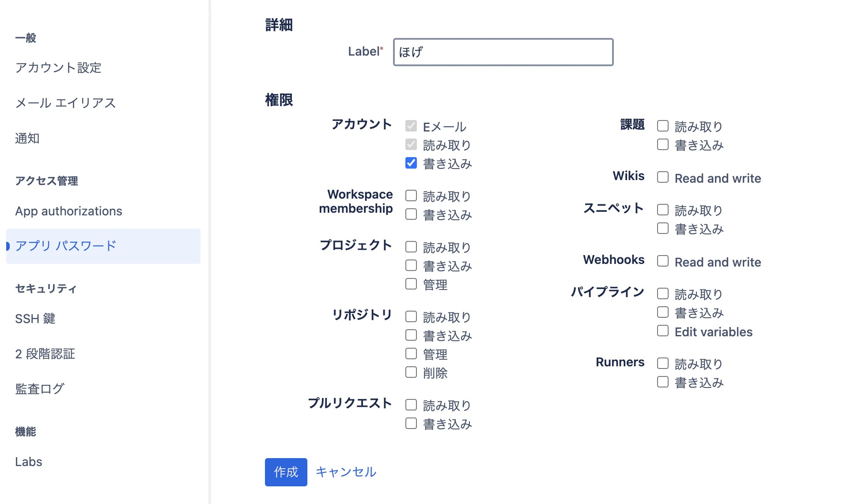
Task: Click the 作成 create button
Action: click(286, 472)
